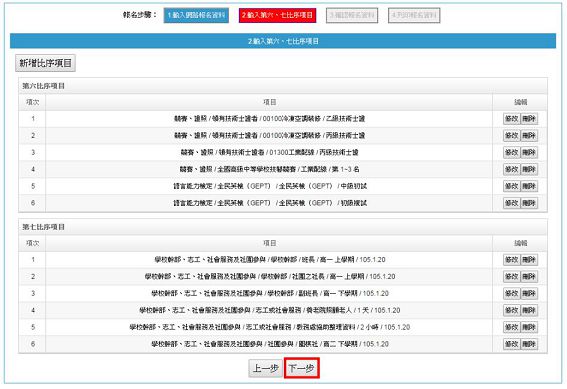Select item text 工業配線 / 第 1~3 名

(x=269, y=169)
